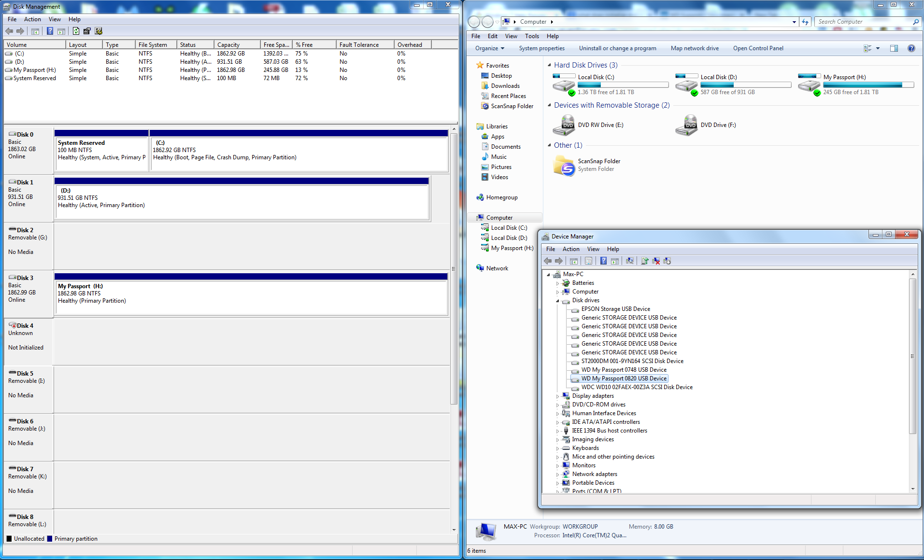The image size is (924, 560).
Task: Open Downloads in Favorites sidebar
Action: (x=505, y=86)
